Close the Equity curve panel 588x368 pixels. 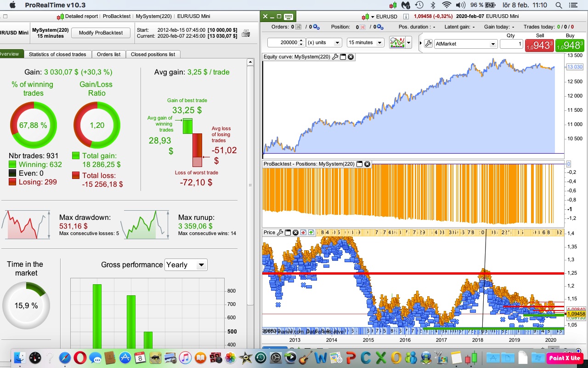tap(351, 57)
